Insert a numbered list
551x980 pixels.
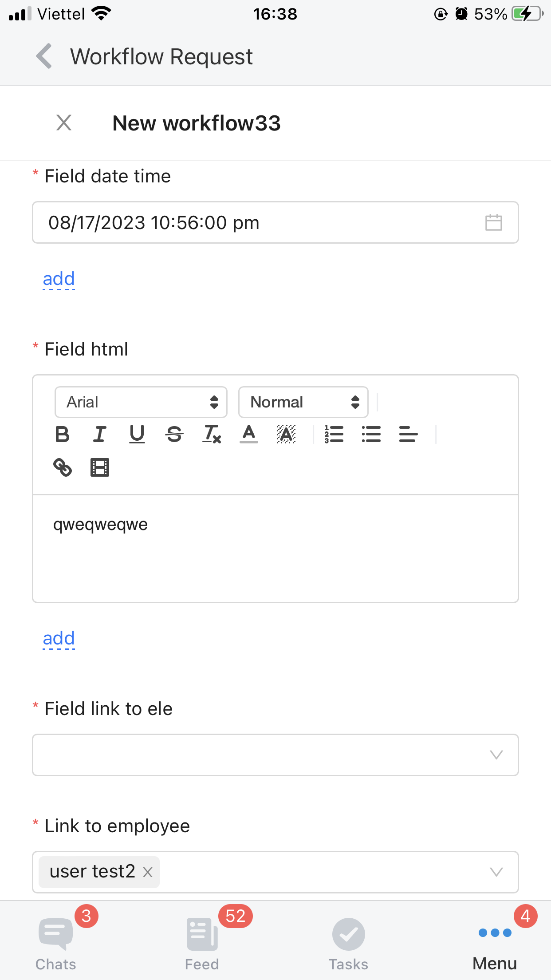(334, 434)
